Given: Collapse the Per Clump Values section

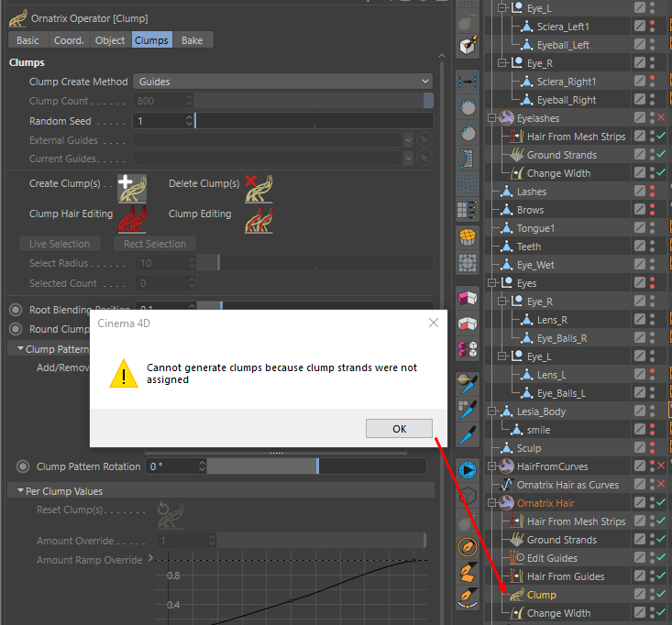Looking at the screenshot, I should point(20,491).
